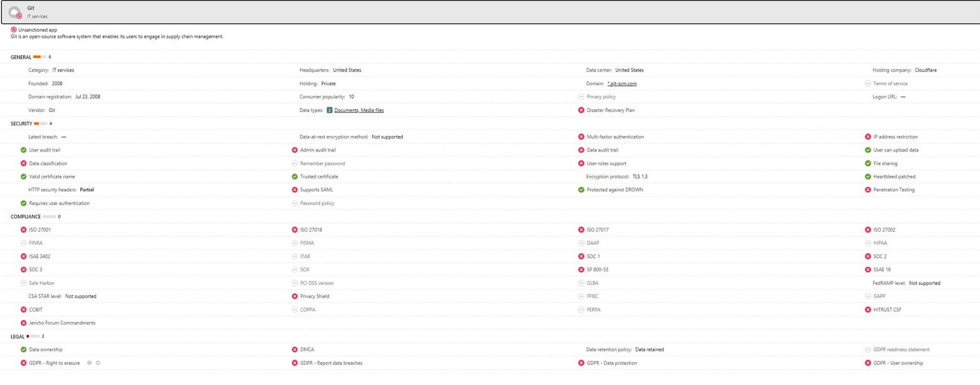Open the Documents, Media files link
The height and width of the screenshot is (385, 980).
[x=359, y=110]
